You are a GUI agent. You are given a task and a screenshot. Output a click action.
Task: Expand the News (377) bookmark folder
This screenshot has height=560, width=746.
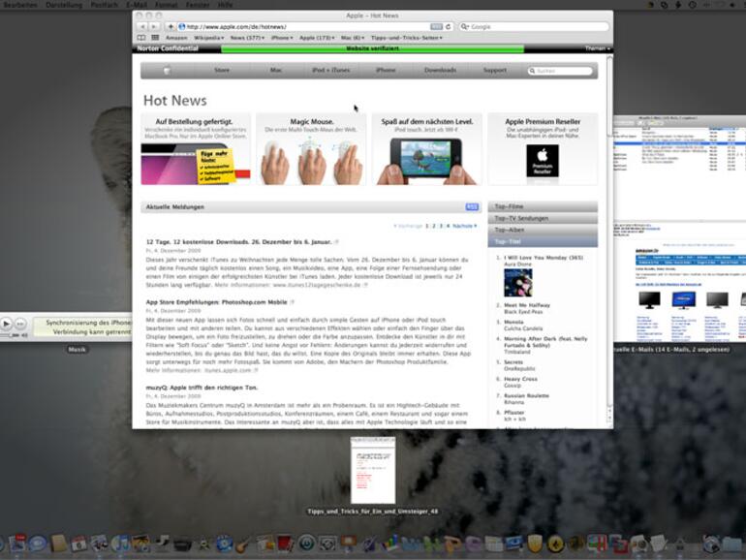coord(247,38)
